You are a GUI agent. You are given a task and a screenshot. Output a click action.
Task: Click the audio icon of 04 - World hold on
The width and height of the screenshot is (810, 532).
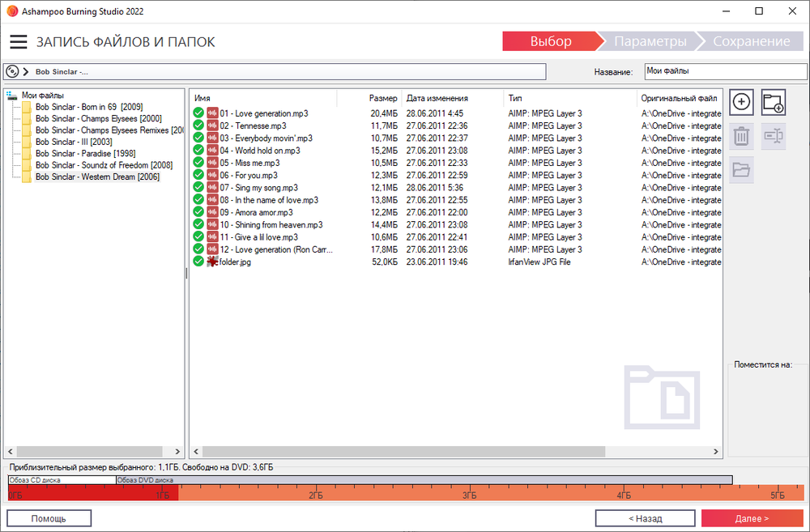(212, 151)
